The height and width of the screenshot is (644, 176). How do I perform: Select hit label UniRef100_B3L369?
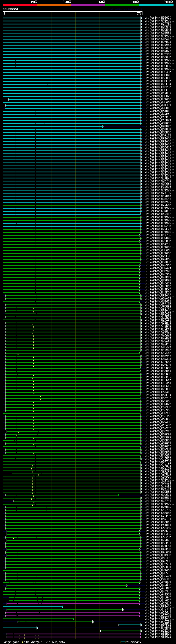158,534
